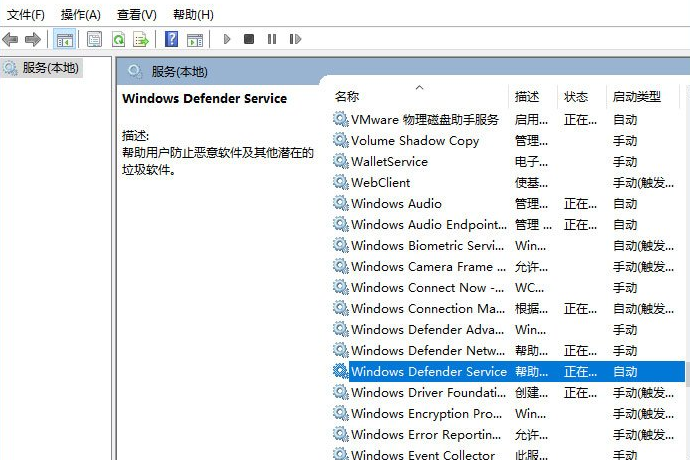Click the Start Service play button
The height and width of the screenshot is (460, 690).
pos(227,39)
